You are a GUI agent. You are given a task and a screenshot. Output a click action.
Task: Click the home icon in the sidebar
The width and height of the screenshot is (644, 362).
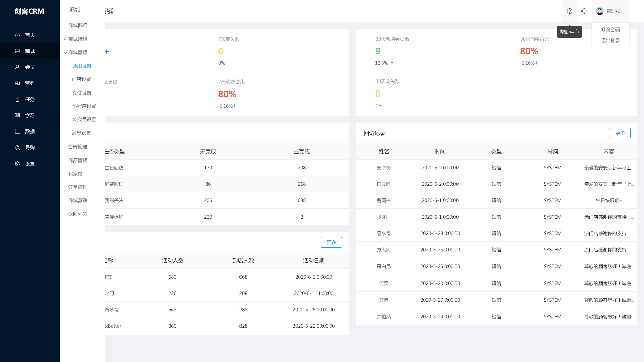[17, 35]
